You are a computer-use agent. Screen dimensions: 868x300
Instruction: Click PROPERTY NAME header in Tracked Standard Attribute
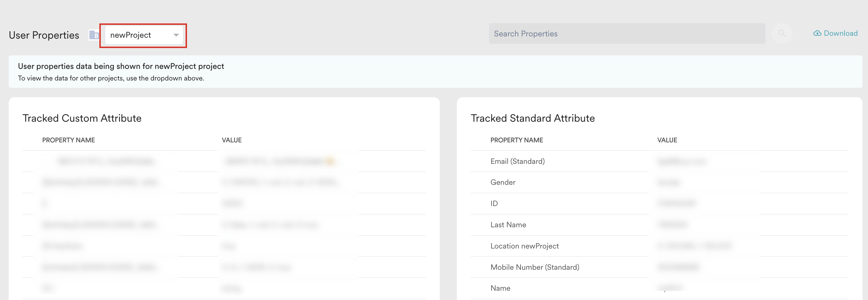coord(517,140)
